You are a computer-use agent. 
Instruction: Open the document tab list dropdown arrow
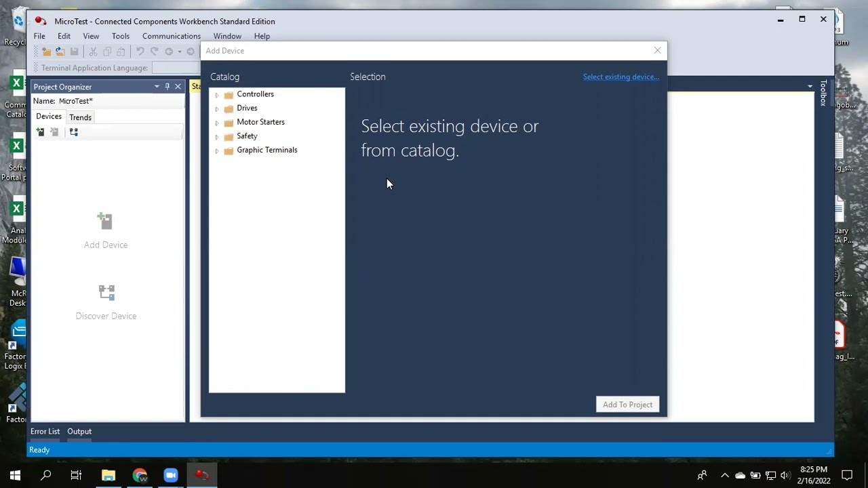(810, 87)
